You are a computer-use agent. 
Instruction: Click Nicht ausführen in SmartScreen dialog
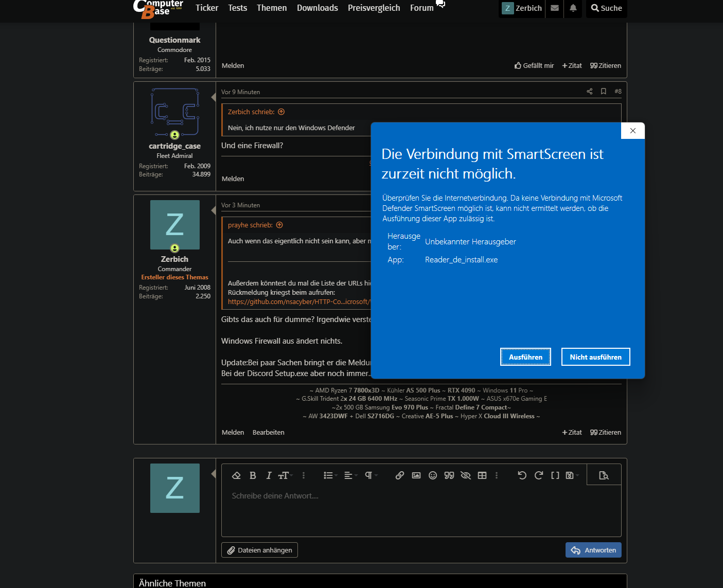595,357
